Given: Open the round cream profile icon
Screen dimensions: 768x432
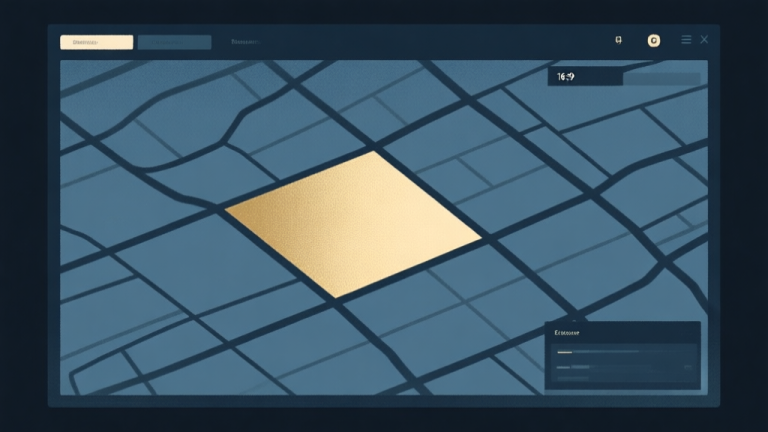Looking at the screenshot, I should tap(653, 41).
